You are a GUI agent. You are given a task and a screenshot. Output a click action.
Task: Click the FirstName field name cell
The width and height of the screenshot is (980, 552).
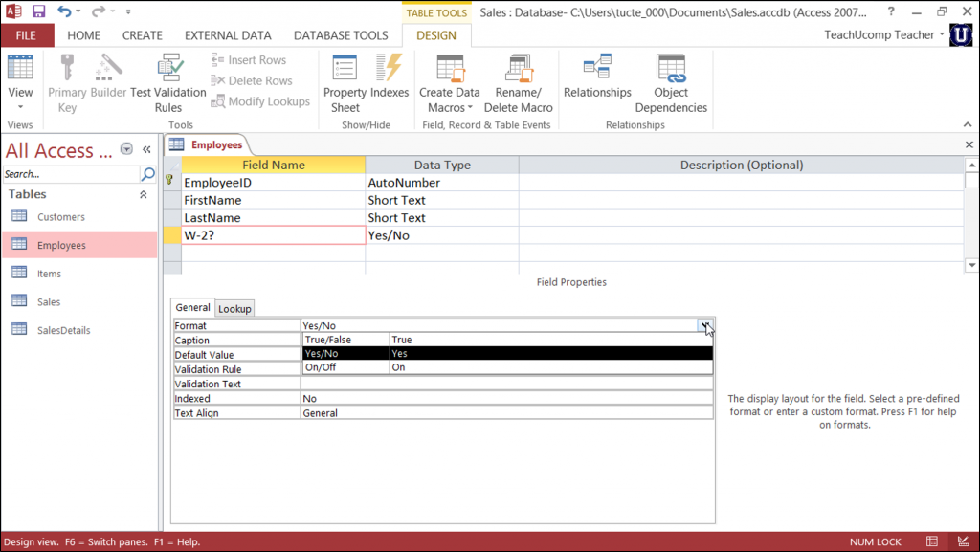(x=273, y=200)
